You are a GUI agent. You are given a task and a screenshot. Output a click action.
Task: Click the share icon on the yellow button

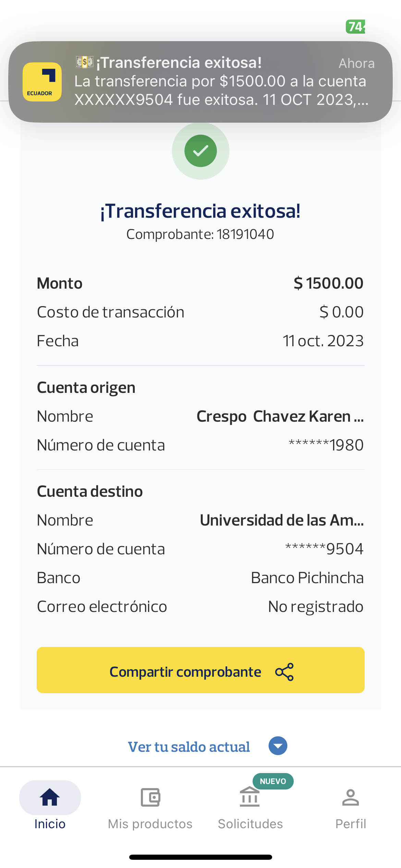pos(284,672)
